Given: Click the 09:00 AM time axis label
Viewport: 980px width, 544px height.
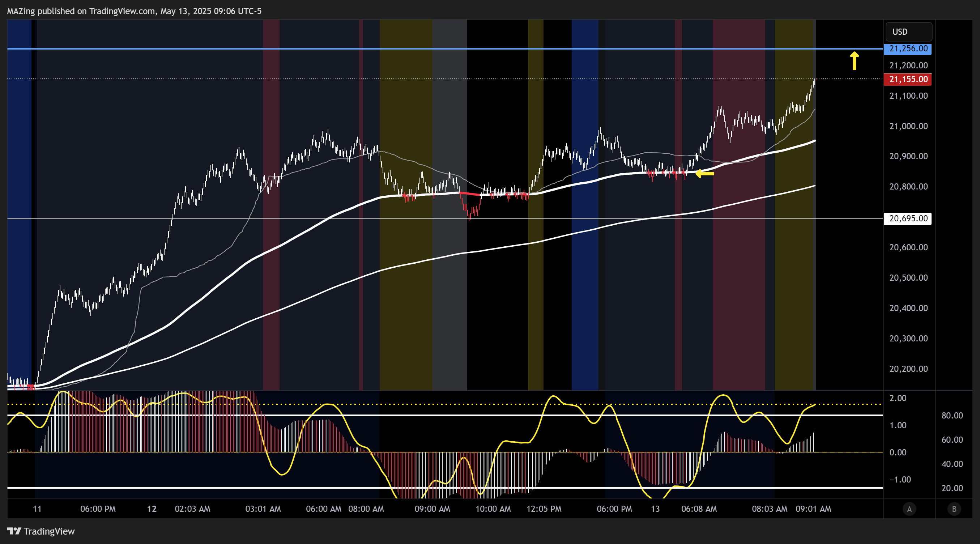Looking at the screenshot, I should [x=432, y=509].
